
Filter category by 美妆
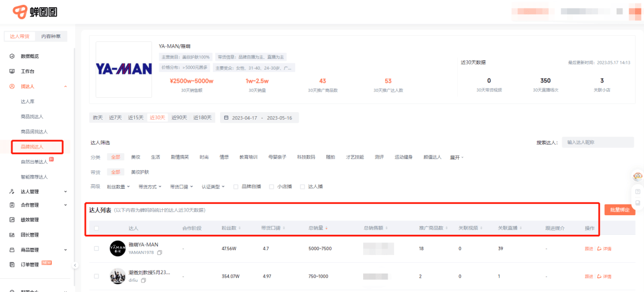click(135, 157)
